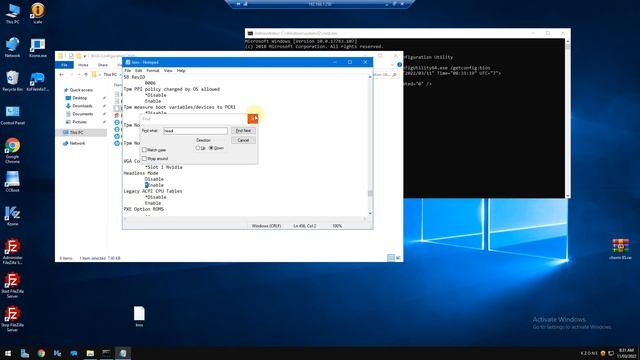Click the '*Slot 1 Nvidia' line in Notepad
The width and height of the screenshot is (640, 360).
click(x=163, y=167)
